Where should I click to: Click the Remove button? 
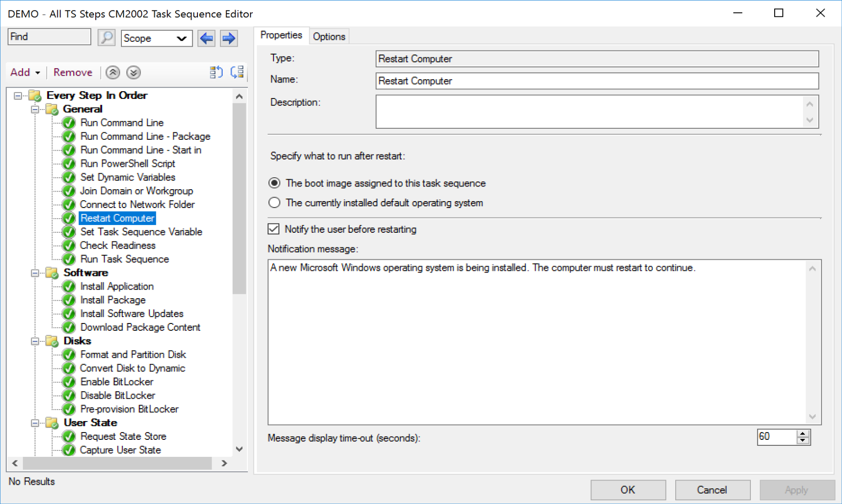73,72
